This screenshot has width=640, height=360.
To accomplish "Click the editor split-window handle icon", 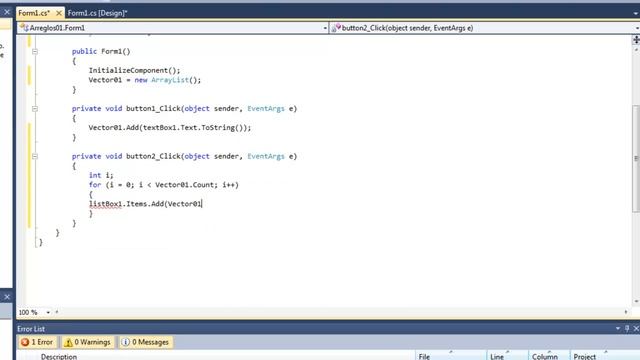I will 636,40.
